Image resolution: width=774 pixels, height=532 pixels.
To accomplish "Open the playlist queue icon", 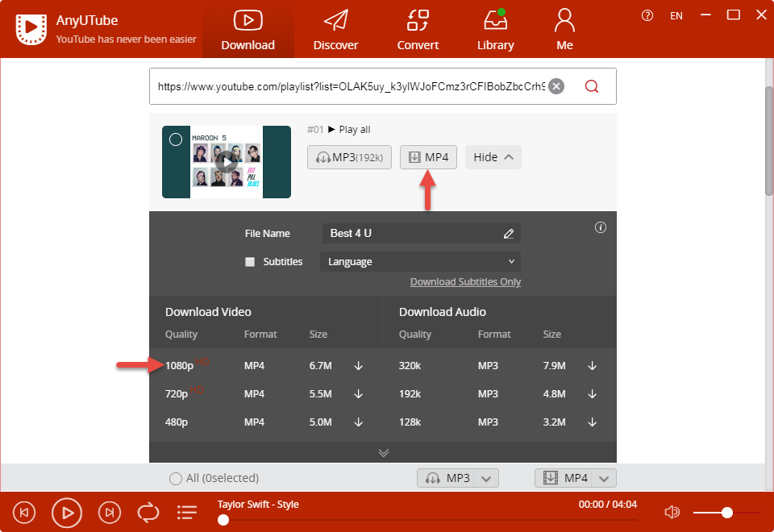I will [x=187, y=513].
